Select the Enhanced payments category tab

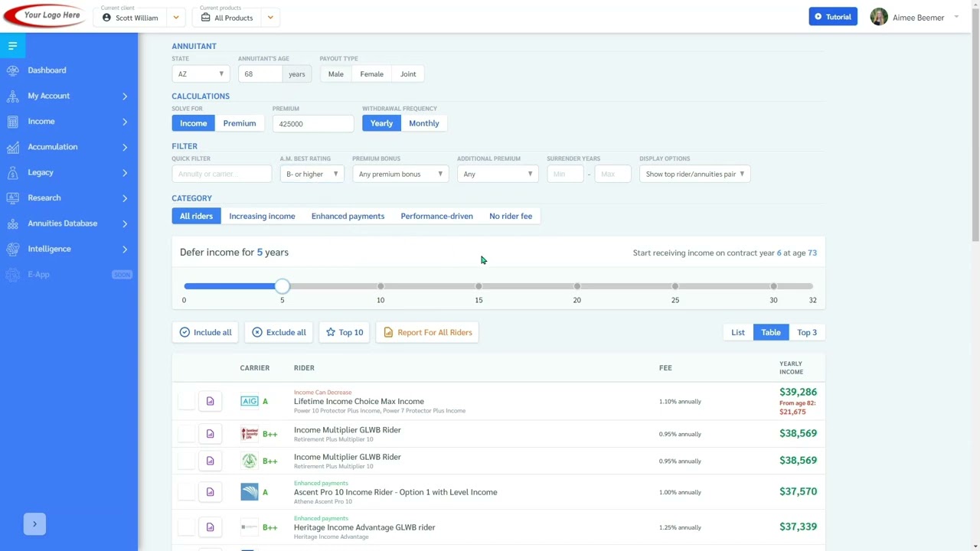point(348,216)
